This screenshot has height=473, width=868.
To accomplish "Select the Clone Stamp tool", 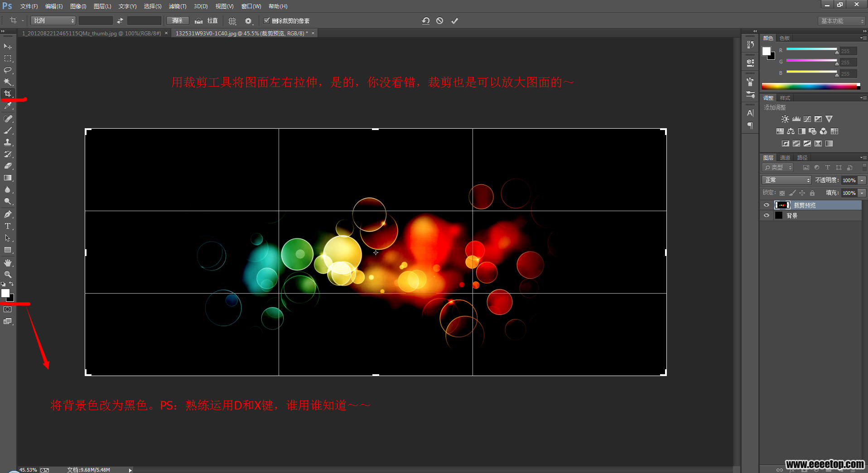I will click(x=8, y=142).
